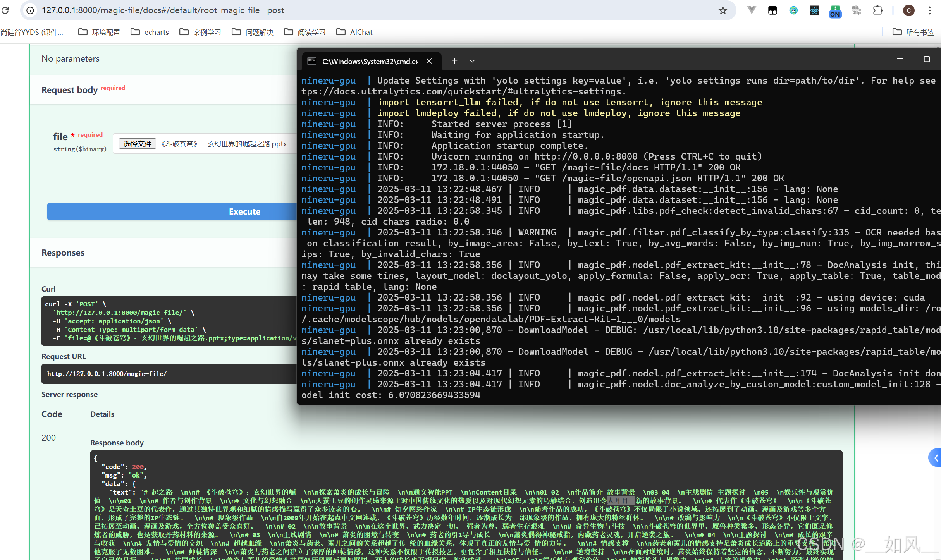Open the Chrome three-dot menu

click(929, 10)
